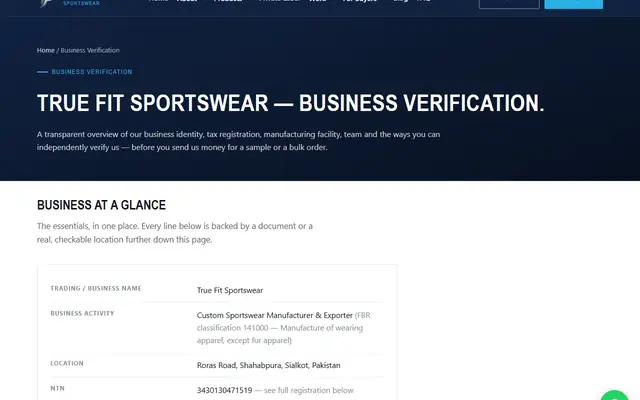Click the 'BUSINESS ACTIVITY' row label
The width and height of the screenshot is (640, 400).
[82, 313]
